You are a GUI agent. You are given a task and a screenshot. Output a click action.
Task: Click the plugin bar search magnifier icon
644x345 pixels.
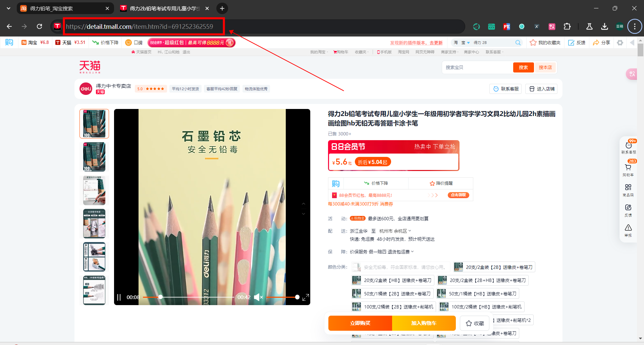[518, 43]
